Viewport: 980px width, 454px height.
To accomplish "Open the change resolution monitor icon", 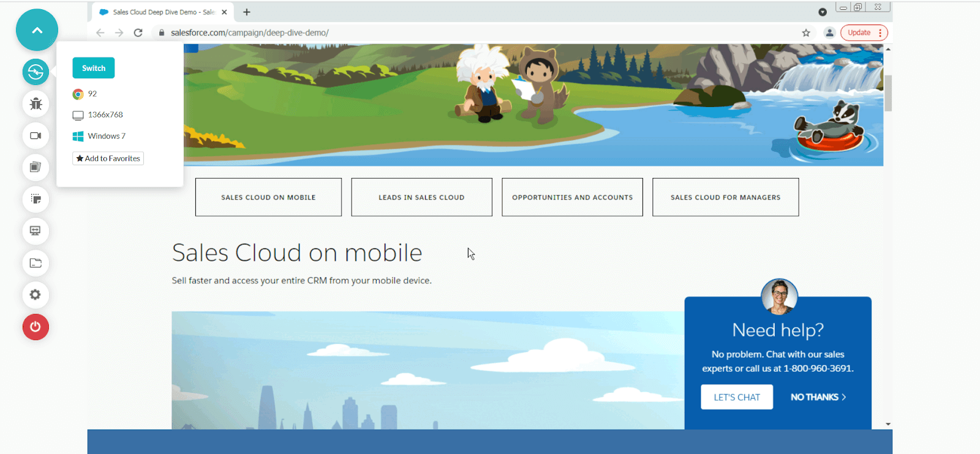I will pos(36,231).
